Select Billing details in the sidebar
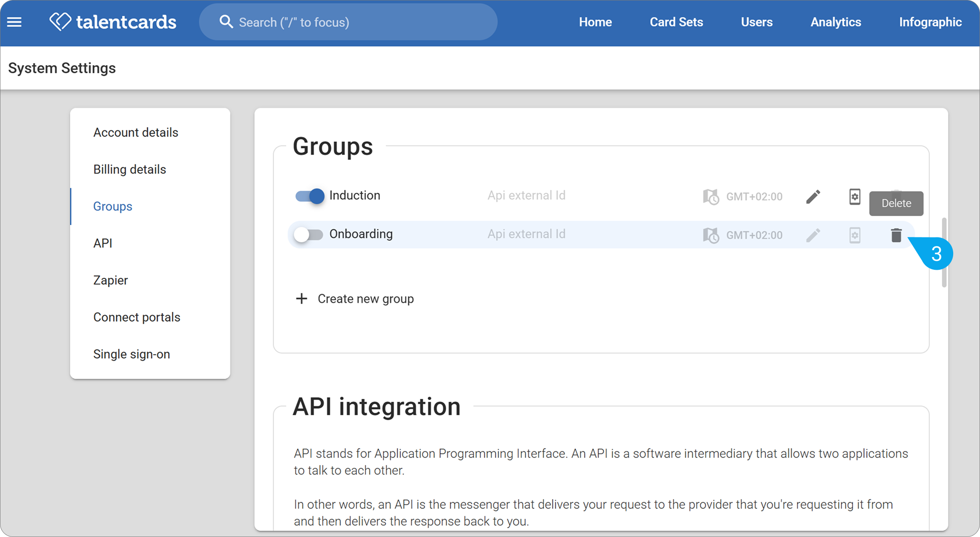This screenshot has height=537, width=980. coord(129,169)
